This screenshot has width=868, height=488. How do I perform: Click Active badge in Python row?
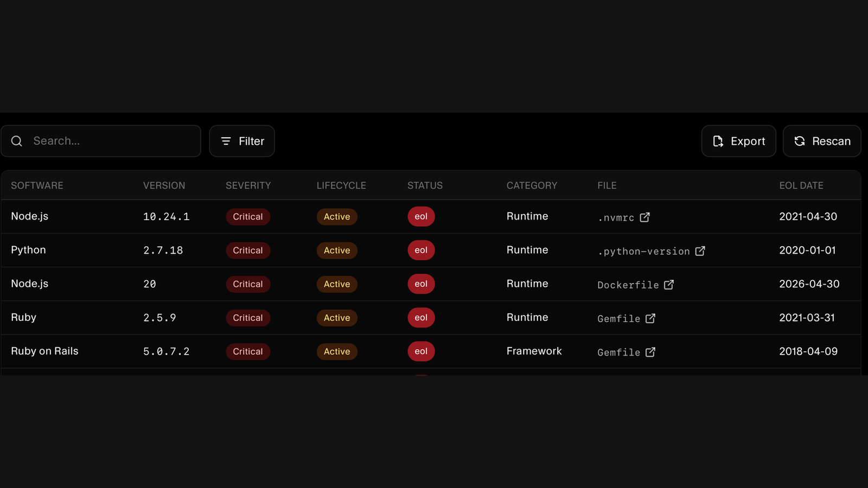point(337,251)
